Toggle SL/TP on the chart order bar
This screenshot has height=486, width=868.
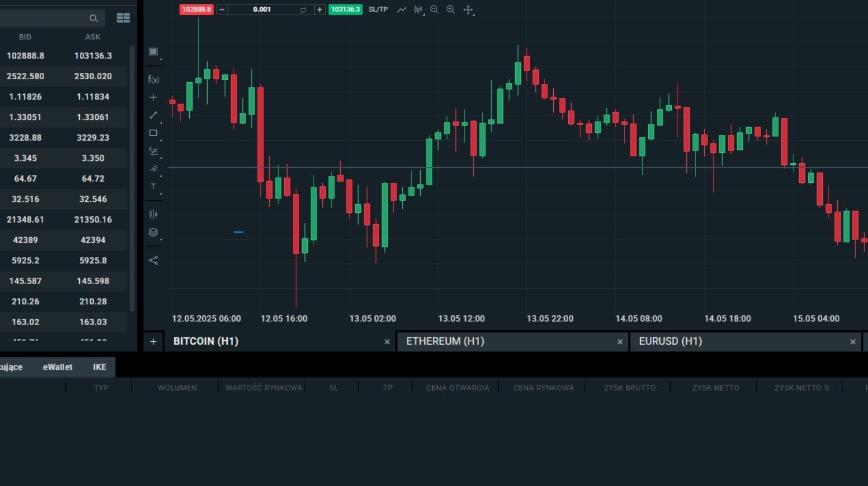(x=378, y=10)
